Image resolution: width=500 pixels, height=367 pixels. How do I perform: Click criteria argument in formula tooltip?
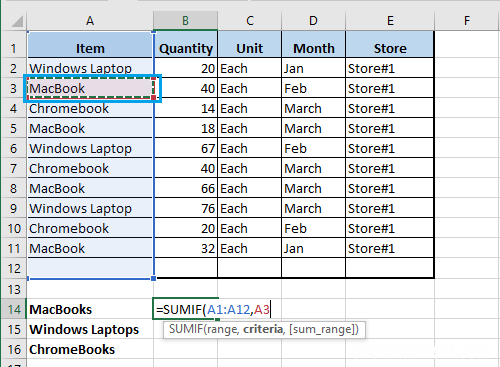point(263,329)
